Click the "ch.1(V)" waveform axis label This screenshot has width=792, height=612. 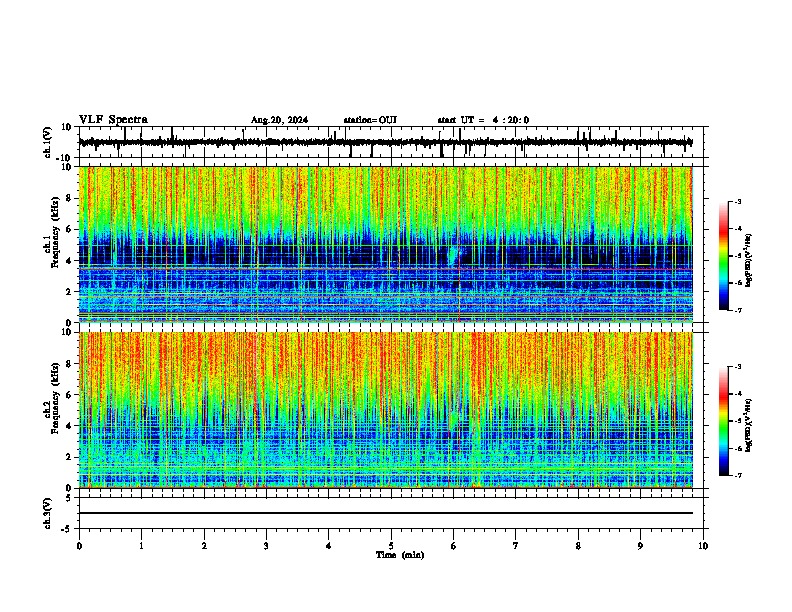[48, 142]
